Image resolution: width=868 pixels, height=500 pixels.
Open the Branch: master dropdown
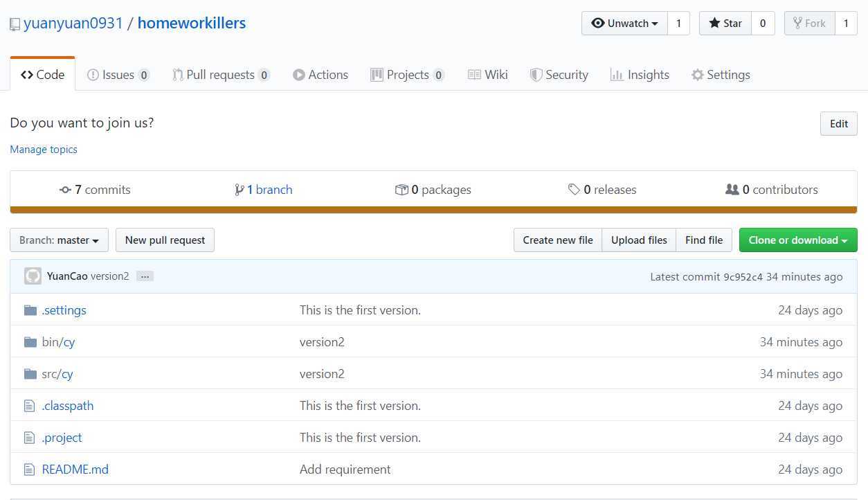(x=59, y=240)
